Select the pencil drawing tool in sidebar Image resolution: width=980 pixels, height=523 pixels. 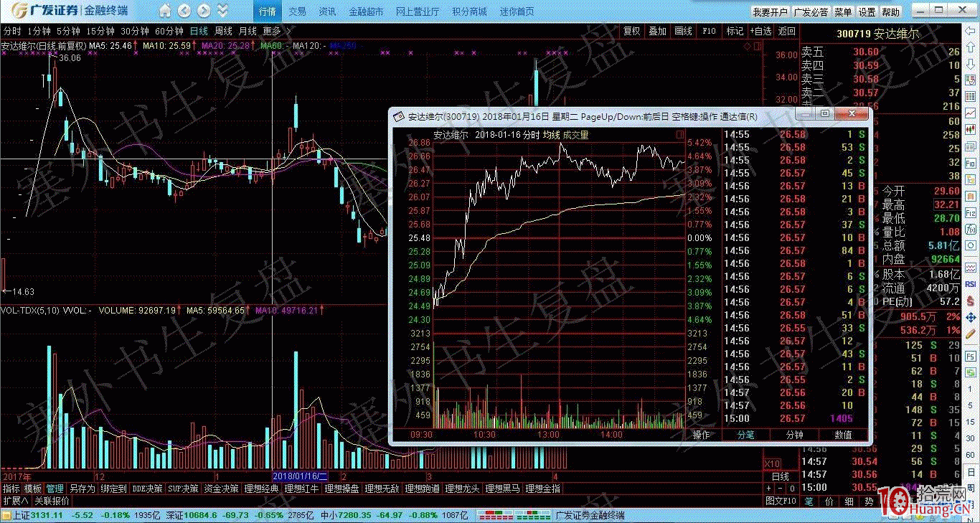point(970,334)
